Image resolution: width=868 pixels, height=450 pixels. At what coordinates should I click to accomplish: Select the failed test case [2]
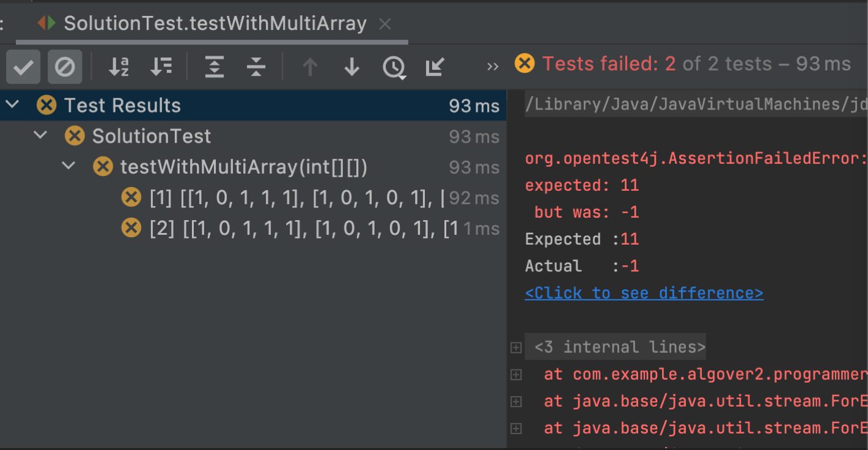pos(252,228)
